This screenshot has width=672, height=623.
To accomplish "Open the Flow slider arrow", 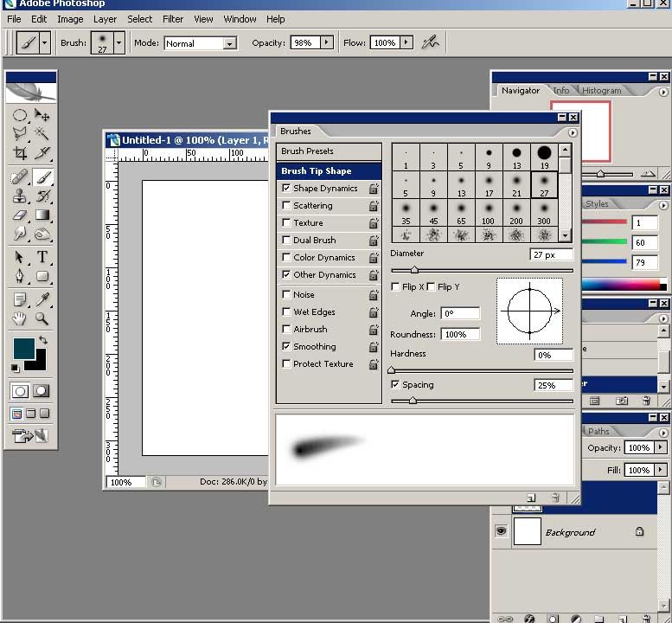I will (x=406, y=42).
